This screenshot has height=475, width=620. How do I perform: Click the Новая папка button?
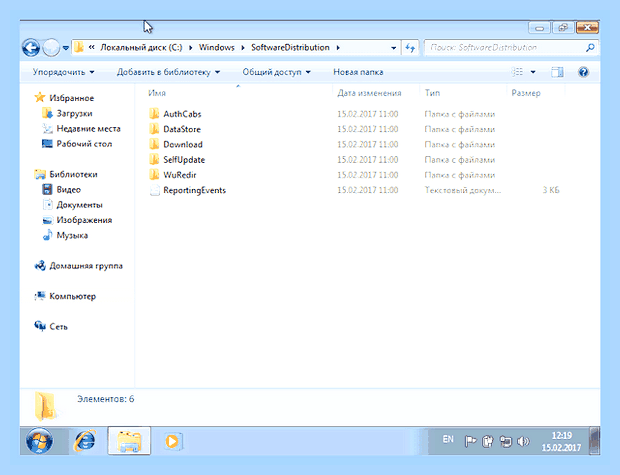click(358, 72)
